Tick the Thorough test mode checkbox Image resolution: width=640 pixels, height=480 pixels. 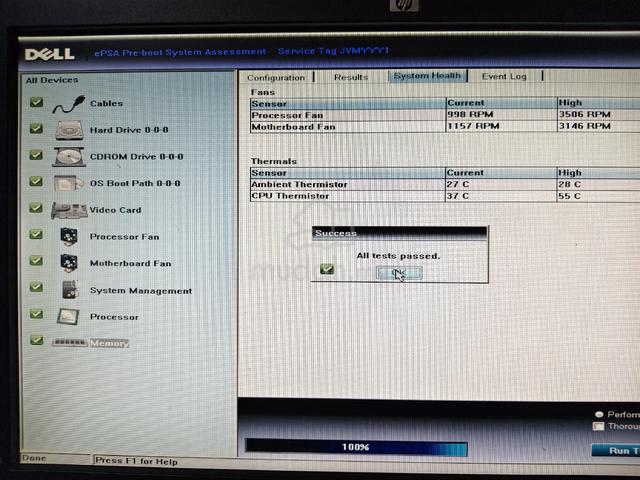pos(598,426)
